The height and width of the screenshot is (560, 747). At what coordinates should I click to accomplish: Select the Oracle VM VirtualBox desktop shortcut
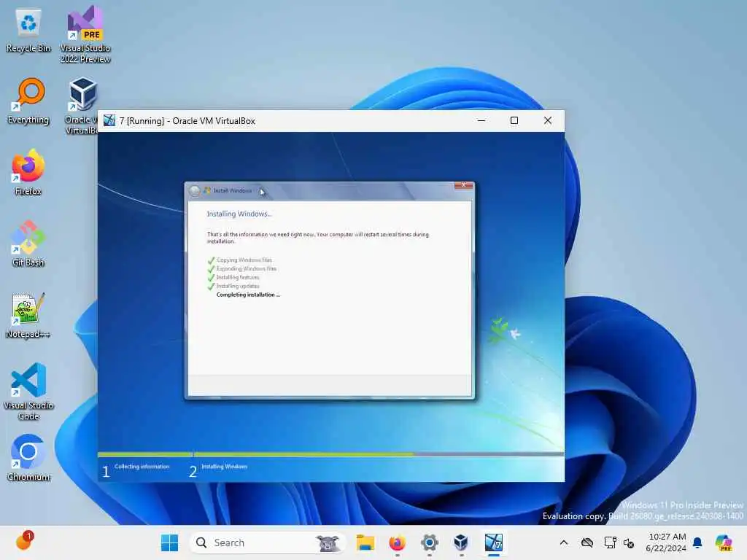[82, 106]
